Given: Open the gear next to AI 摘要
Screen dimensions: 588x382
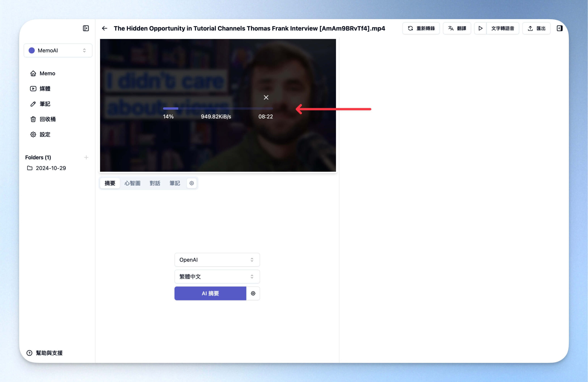Looking at the screenshot, I should pos(253,293).
